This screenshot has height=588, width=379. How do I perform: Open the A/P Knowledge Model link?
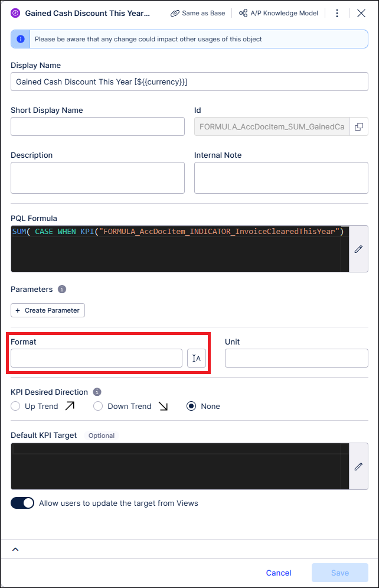[279, 13]
